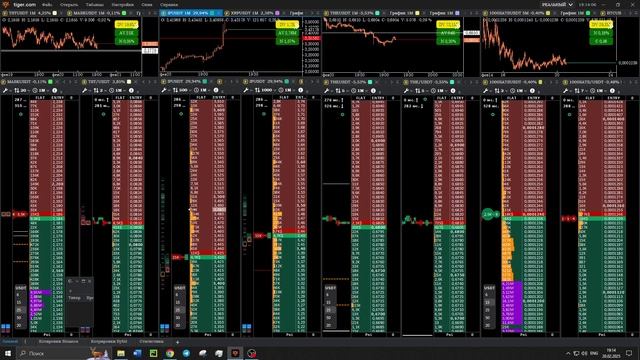This screenshot has width=640, height=360.
Task: Click yellow DV badge on 1000SATSUSDT chart
Action: pos(601,25)
